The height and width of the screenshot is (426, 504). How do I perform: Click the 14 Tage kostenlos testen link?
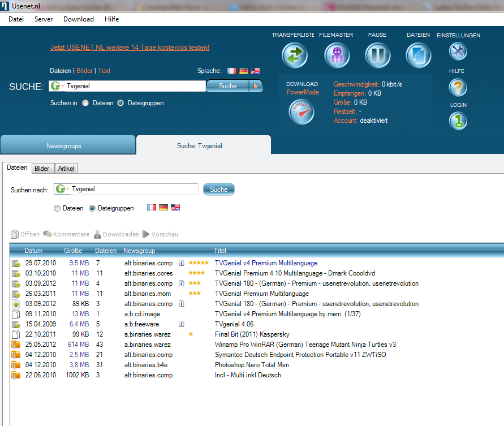(130, 48)
